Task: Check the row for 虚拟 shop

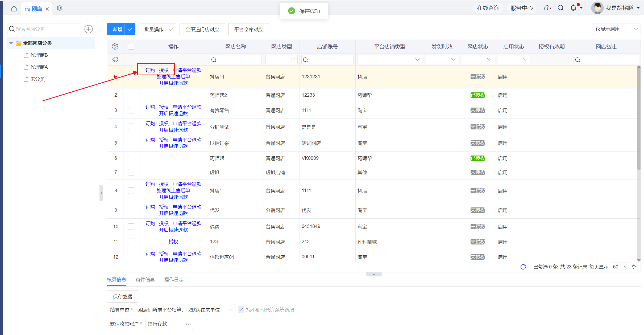Action: click(131, 172)
